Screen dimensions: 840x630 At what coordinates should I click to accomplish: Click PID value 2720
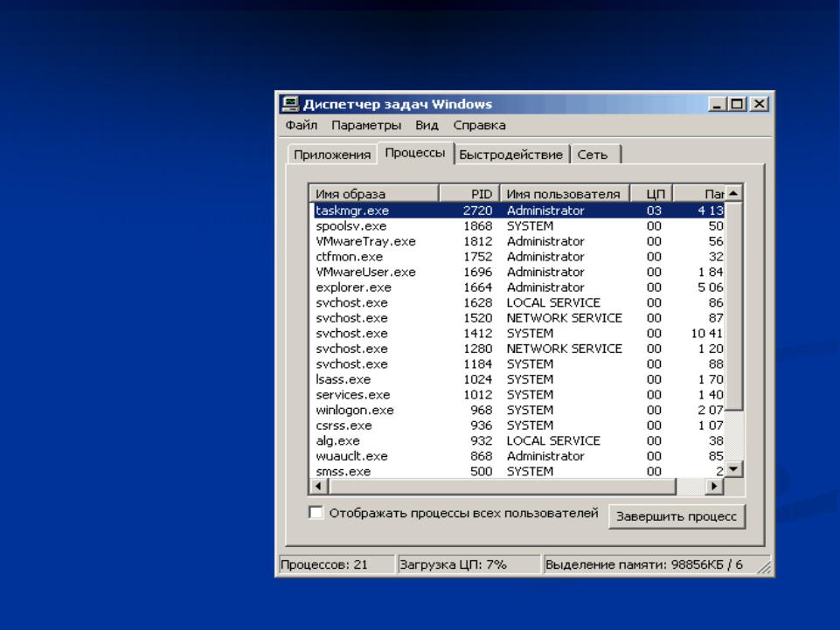pos(477,211)
